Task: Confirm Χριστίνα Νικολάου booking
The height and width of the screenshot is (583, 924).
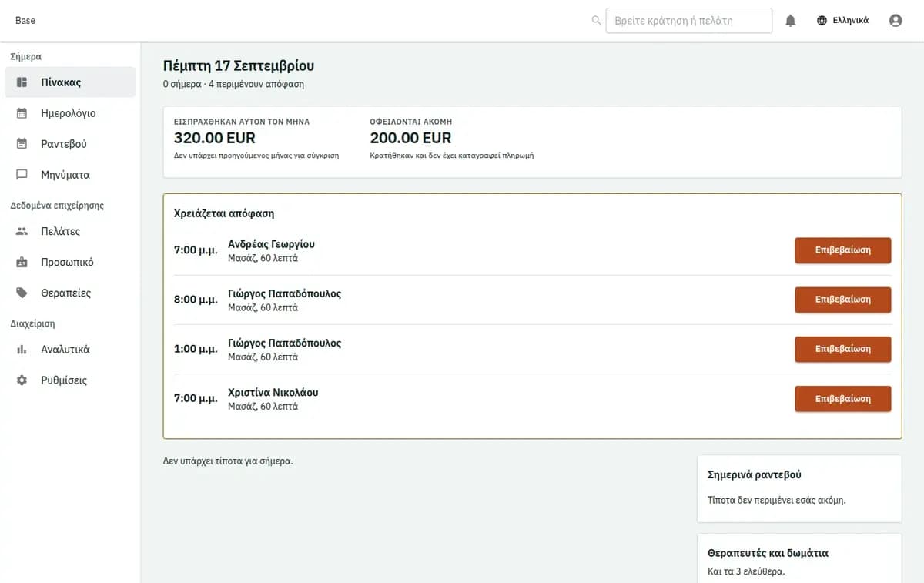Action: click(x=842, y=399)
